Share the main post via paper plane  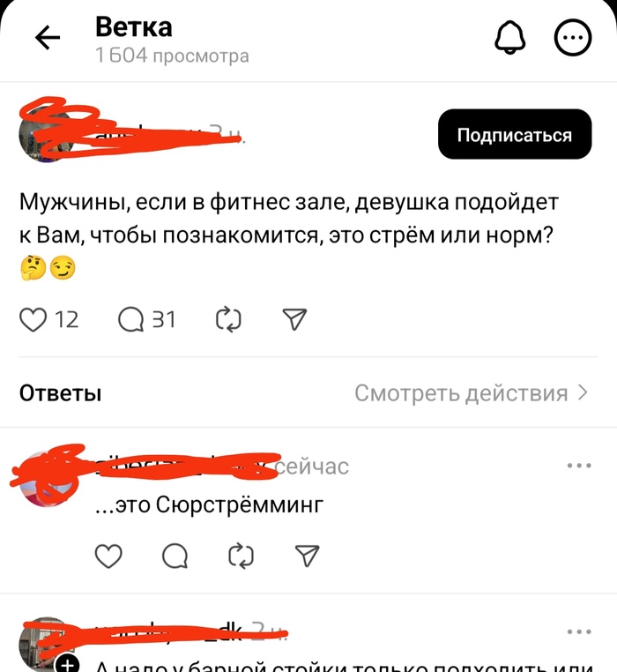[294, 319]
